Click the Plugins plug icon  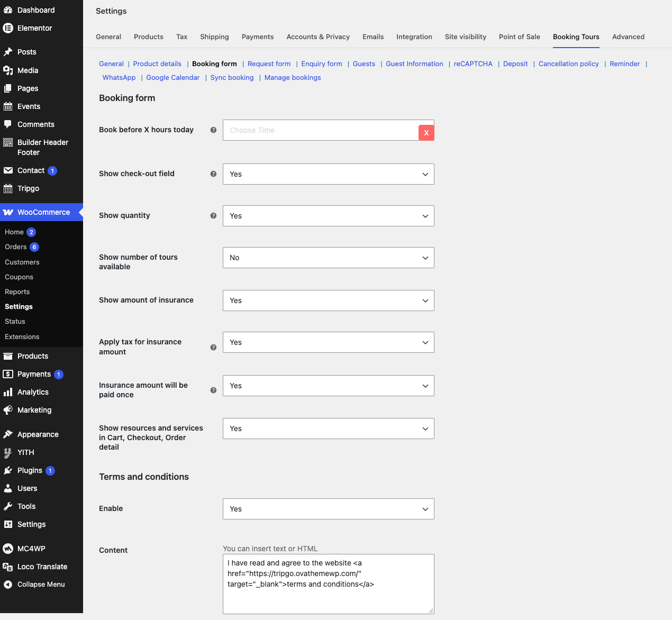click(x=8, y=470)
